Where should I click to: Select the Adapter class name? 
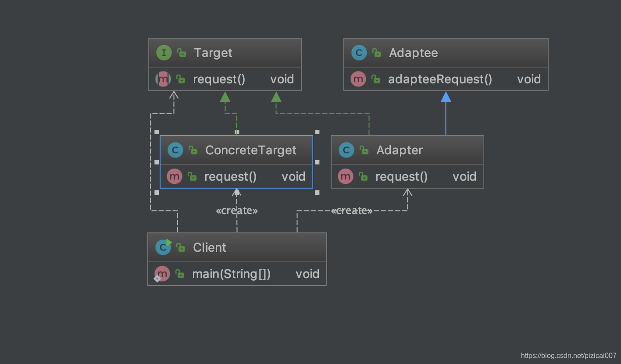tap(400, 150)
